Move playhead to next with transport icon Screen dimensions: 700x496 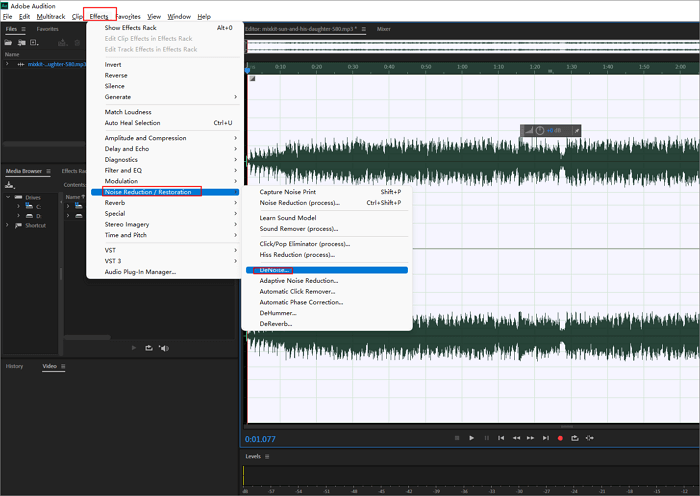coord(546,438)
